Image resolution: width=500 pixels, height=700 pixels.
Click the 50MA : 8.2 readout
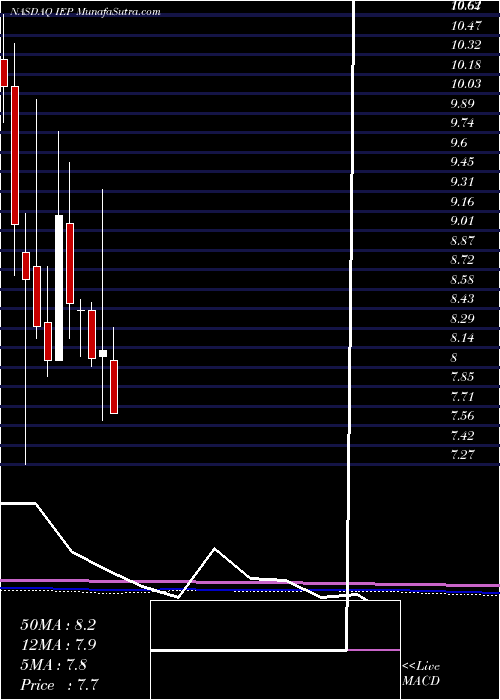point(58,625)
